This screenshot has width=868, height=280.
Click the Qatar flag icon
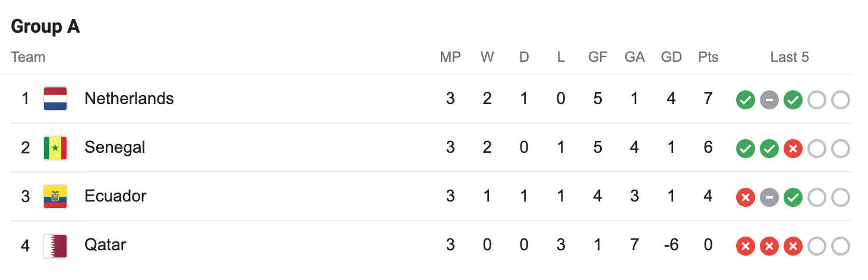[55, 245]
